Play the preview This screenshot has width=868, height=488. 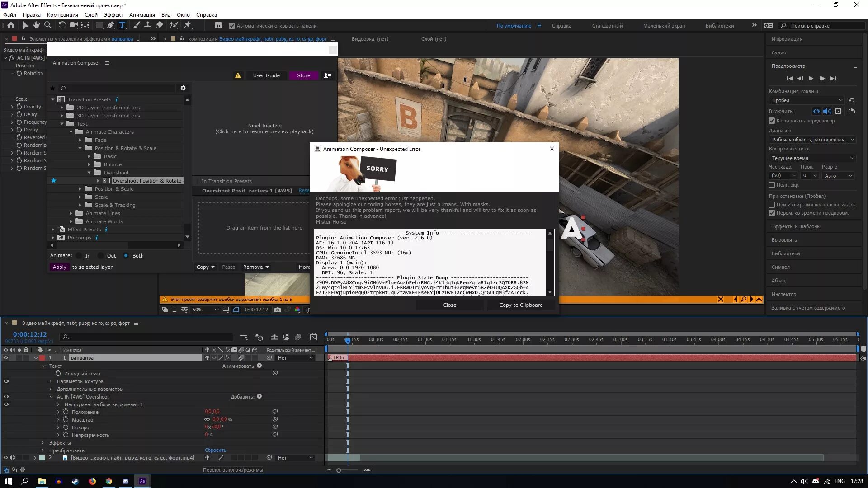811,79
